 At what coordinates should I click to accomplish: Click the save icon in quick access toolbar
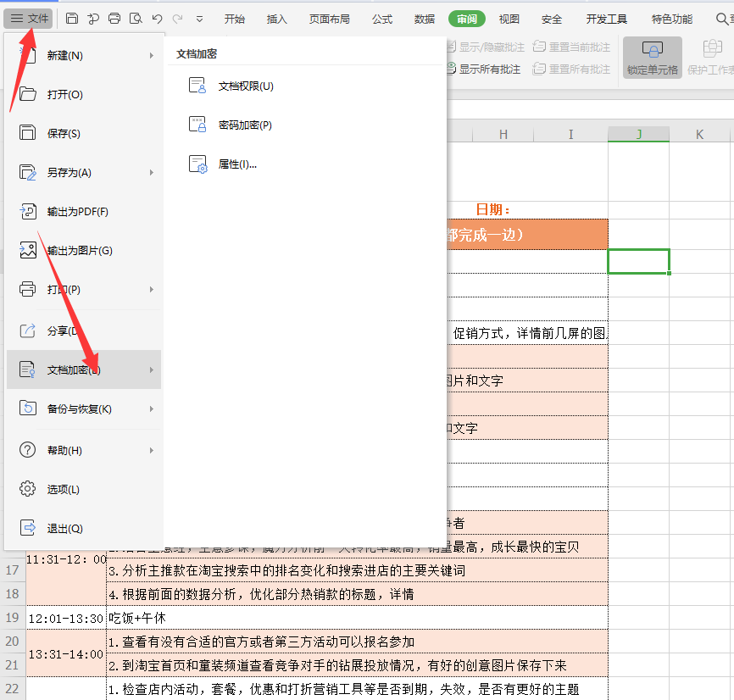[x=72, y=19]
